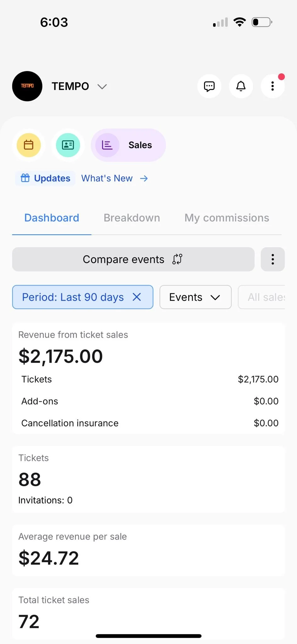Tap the TEMPO logo avatar
This screenshot has height=644, width=297.
tap(27, 86)
